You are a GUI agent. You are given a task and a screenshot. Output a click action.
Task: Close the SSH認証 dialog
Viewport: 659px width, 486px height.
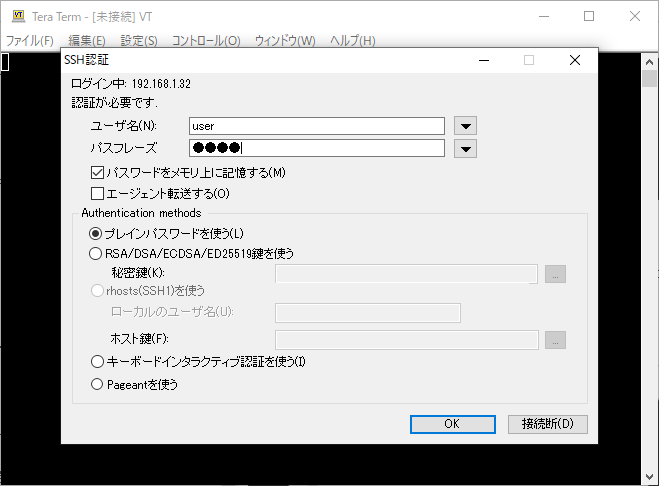(575, 60)
